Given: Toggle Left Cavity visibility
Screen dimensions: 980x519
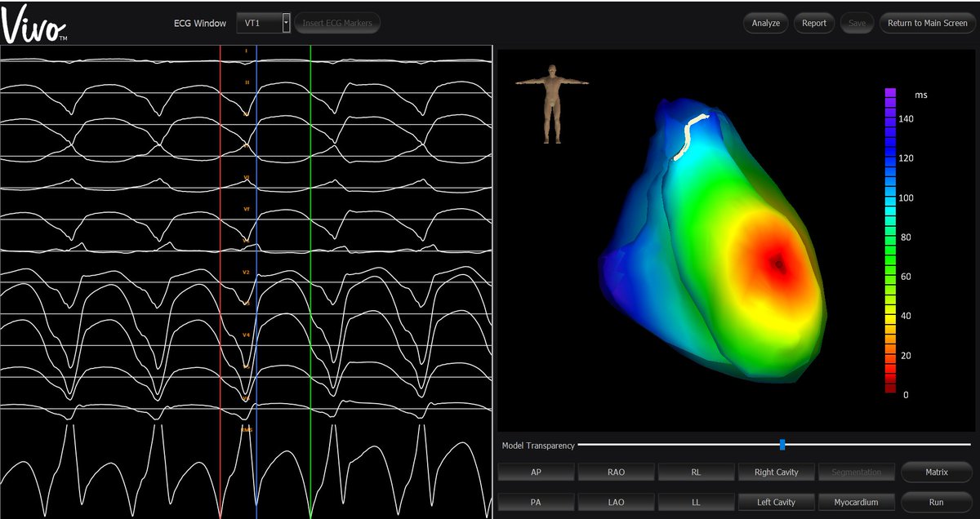Looking at the screenshot, I should [777, 502].
